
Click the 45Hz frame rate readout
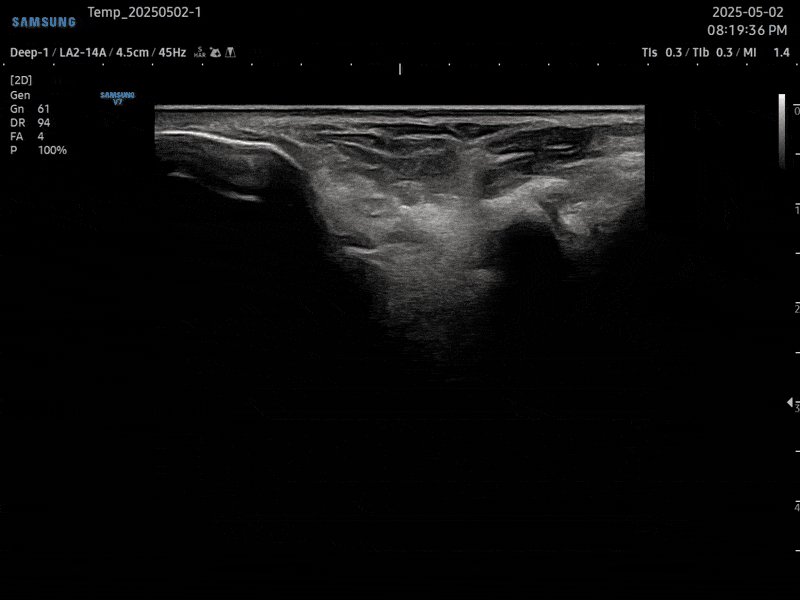point(172,52)
